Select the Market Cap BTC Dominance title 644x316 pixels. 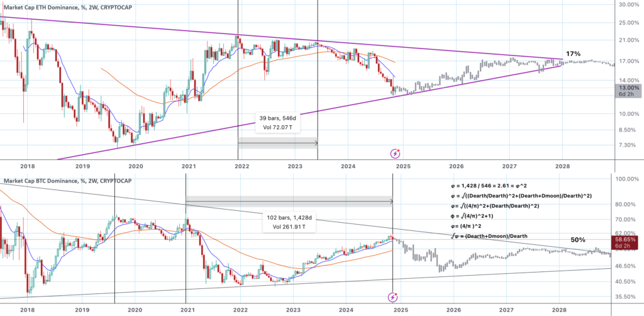tap(53, 182)
